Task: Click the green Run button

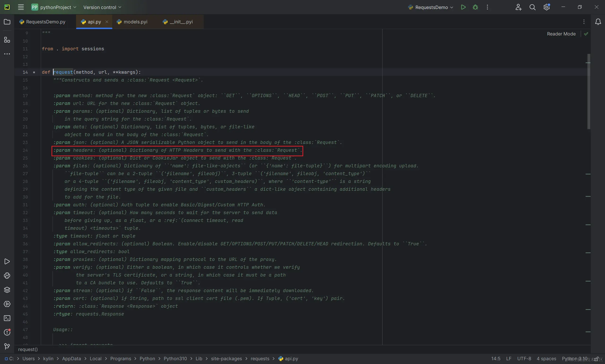Action: coord(463,7)
